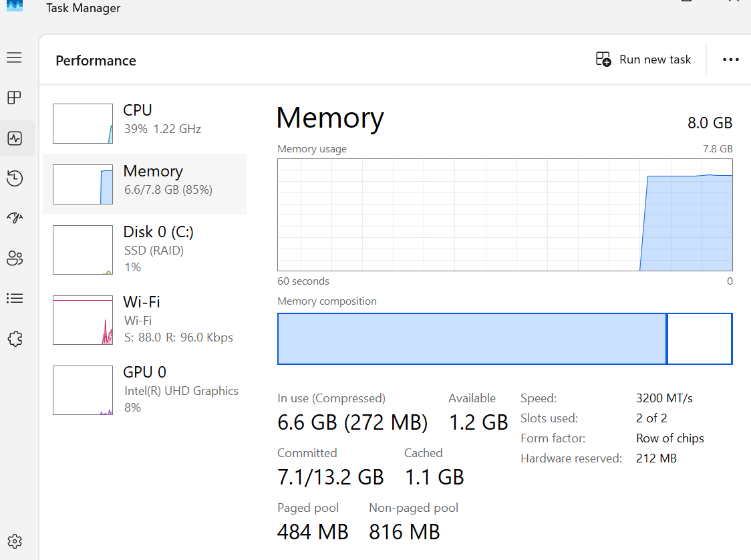Viewport: 751px width, 560px height.
Task: Open the Startup apps icon
Action: 15,219
